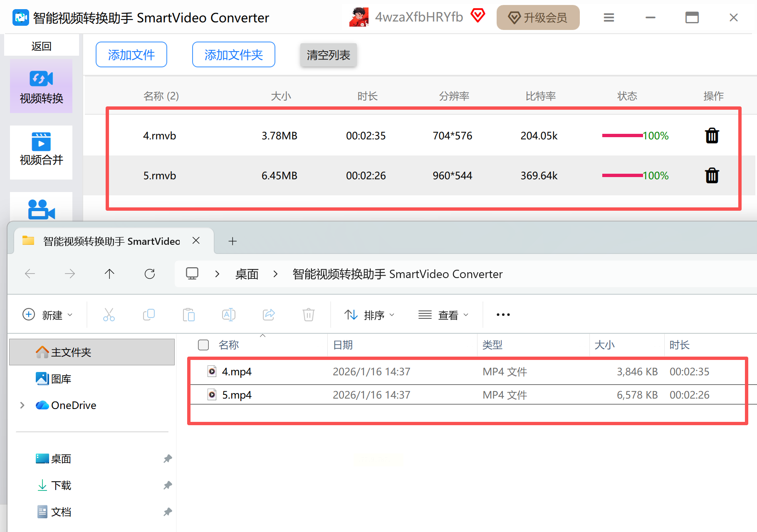
Task: Unpin 桌面 from quick access
Action: (x=168, y=459)
